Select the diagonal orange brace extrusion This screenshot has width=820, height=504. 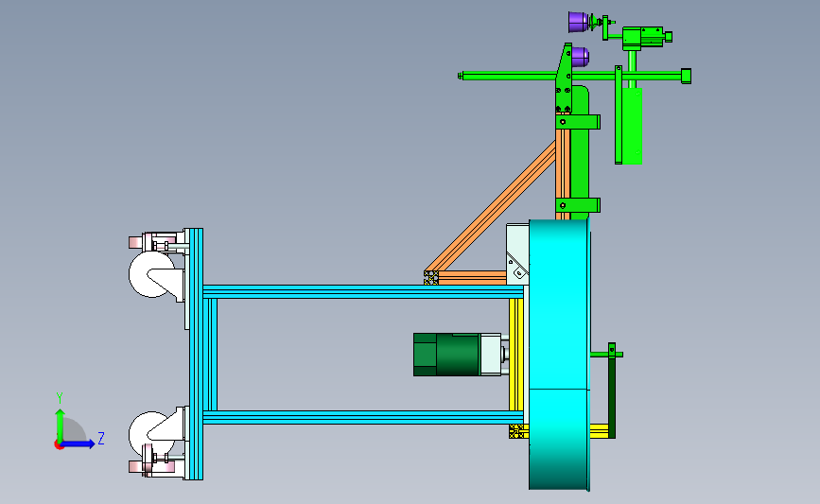491,206
